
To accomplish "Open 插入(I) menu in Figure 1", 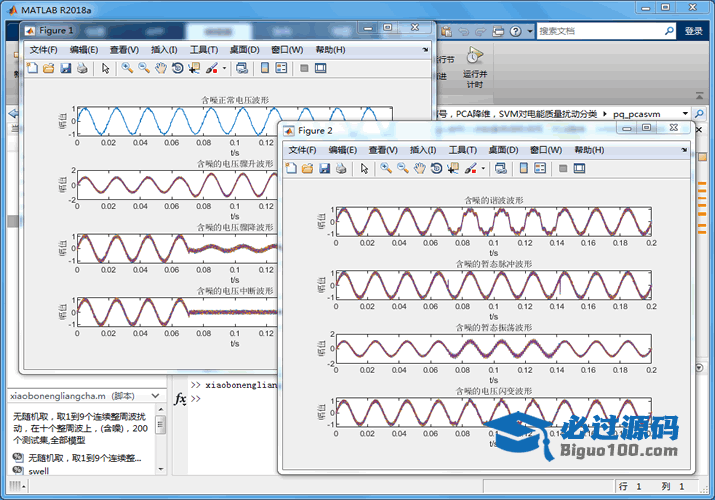I will [164, 50].
